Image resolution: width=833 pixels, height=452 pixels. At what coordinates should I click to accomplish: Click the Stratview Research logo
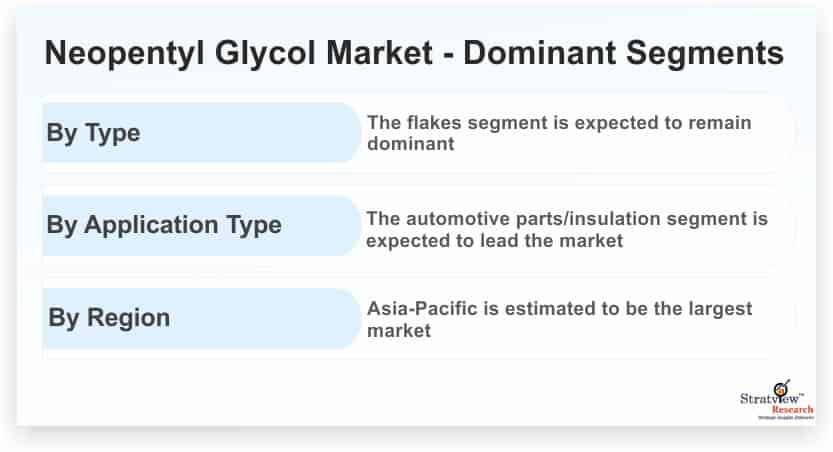pyautogui.click(x=777, y=400)
